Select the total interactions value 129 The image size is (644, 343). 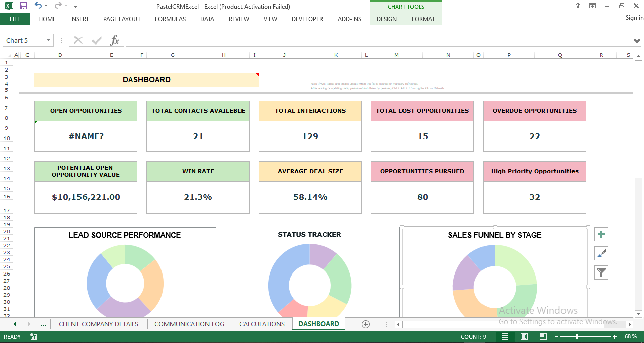310,136
